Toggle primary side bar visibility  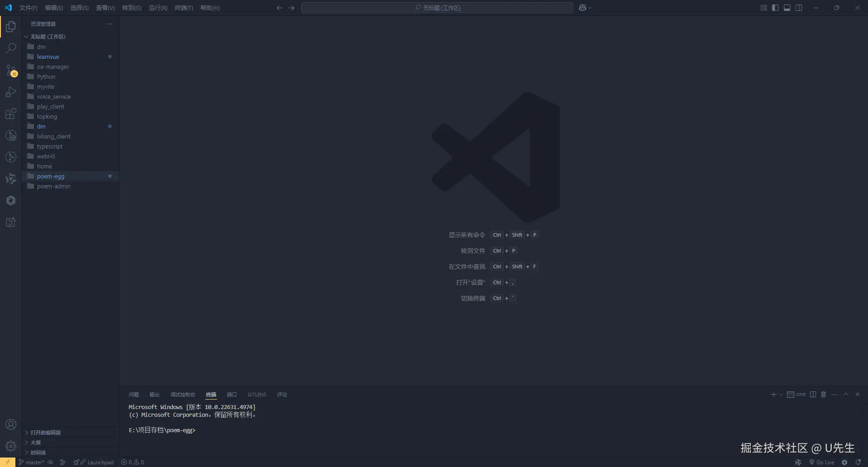[x=775, y=8]
